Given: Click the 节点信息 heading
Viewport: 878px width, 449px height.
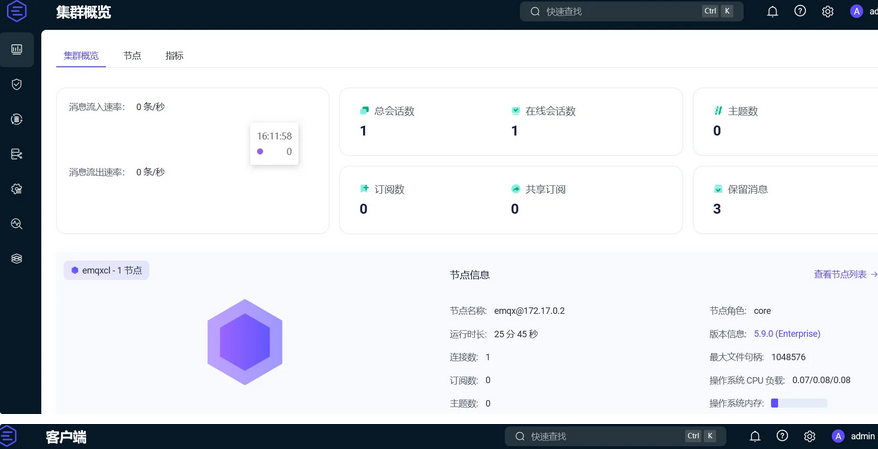Looking at the screenshot, I should click(x=470, y=275).
